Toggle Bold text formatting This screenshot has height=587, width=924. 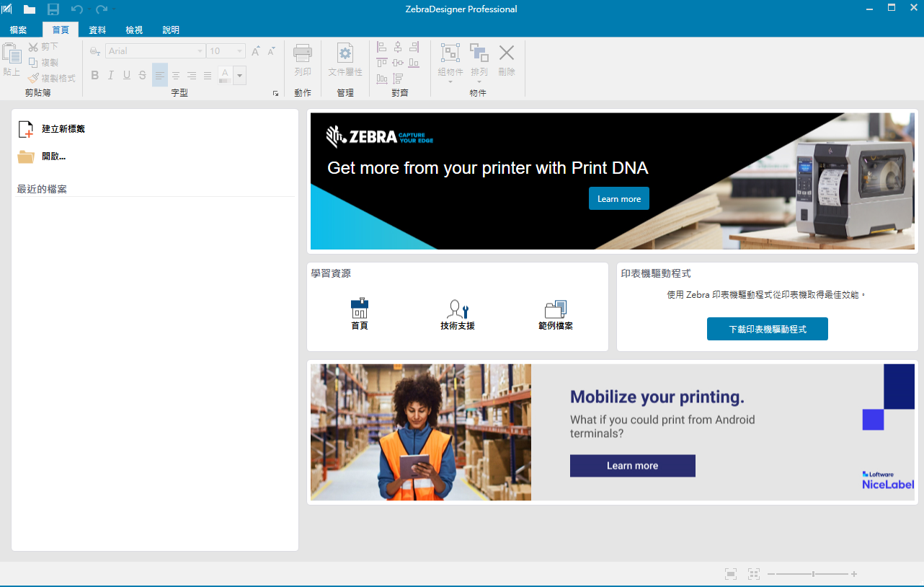pyautogui.click(x=94, y=75)
